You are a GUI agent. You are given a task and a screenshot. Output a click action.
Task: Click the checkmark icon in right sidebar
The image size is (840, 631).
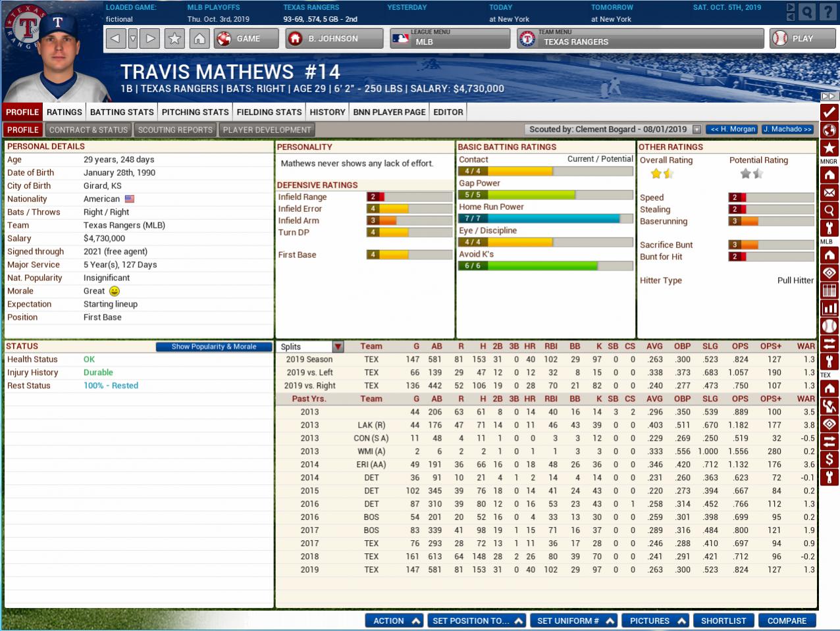[829, 112]
